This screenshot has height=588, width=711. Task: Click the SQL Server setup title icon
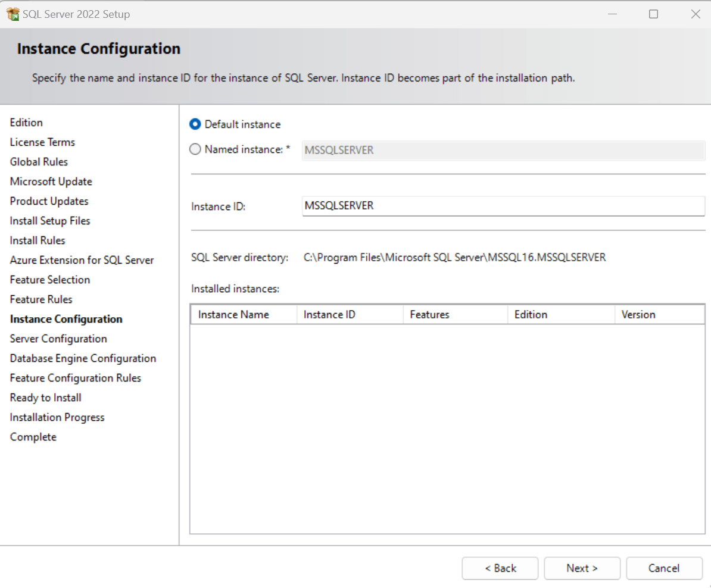[x=13, y=14]
